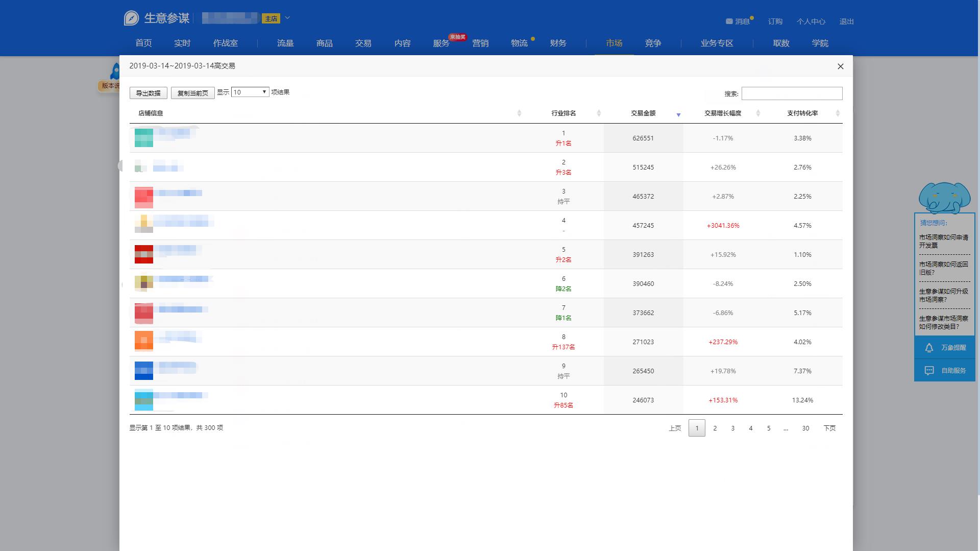
Task: Click the blue elephant assistant mascot
Action: point(944,198)
